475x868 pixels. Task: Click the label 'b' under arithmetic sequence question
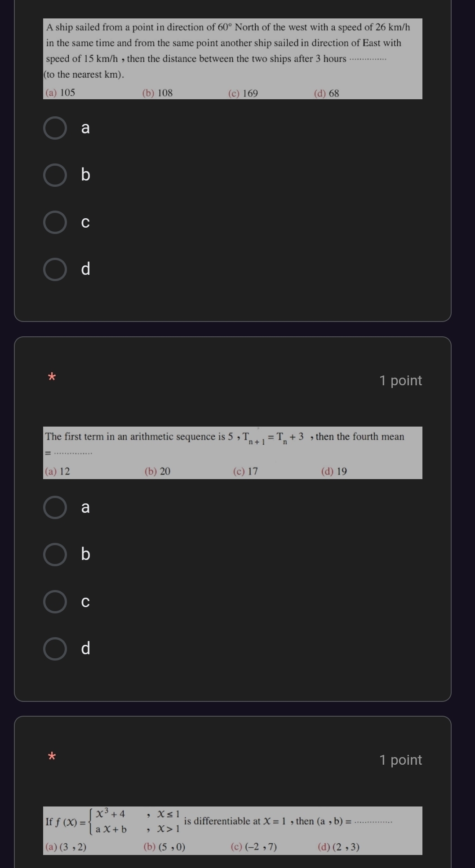(x=85, y=554)
